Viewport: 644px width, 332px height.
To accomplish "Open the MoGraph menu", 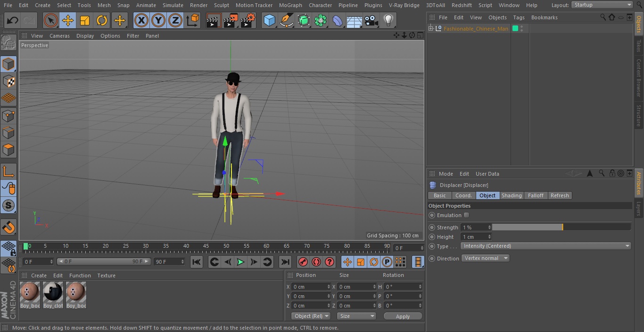I will pos(290,5).
